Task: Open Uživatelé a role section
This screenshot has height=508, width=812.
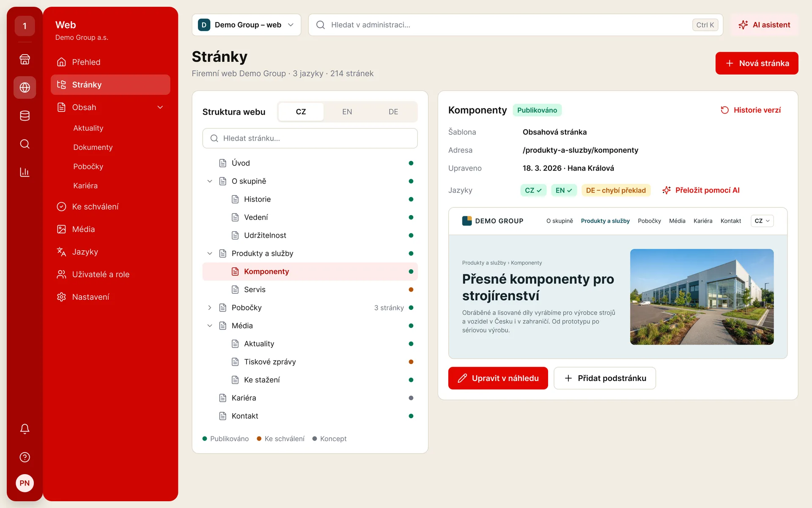Action: click(x=110, y=274)
